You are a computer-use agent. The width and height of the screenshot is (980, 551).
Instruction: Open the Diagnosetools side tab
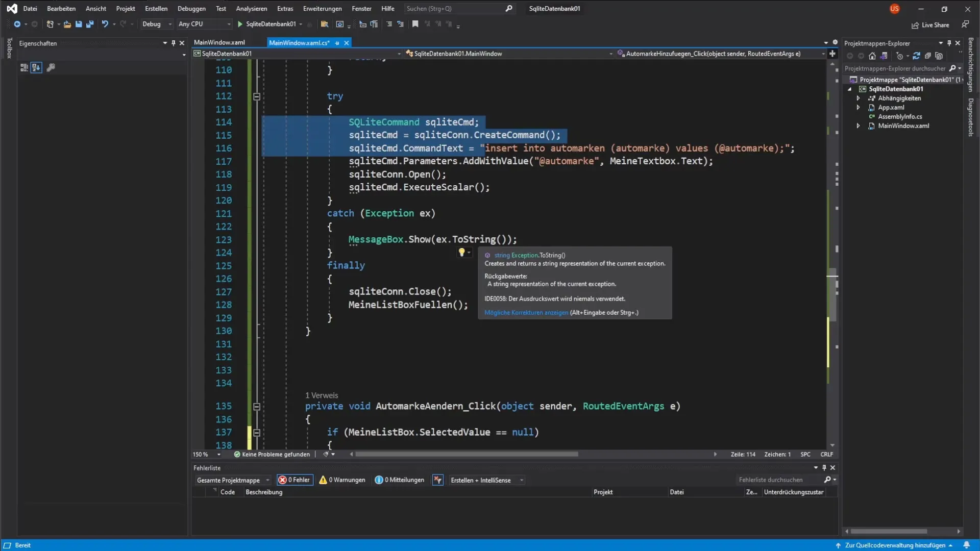[971, 117]
